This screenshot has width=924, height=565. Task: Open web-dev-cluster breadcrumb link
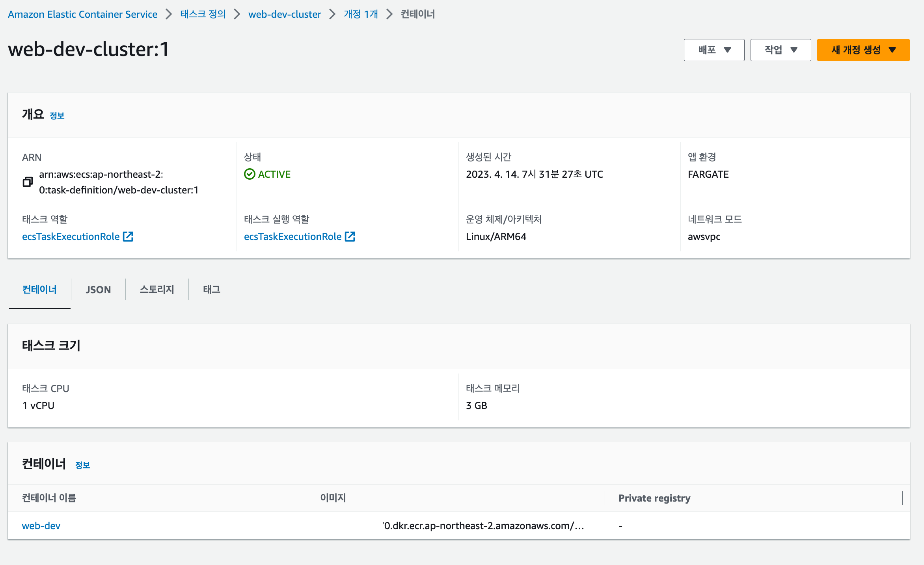pyautogui.click(x=285, y=14)
